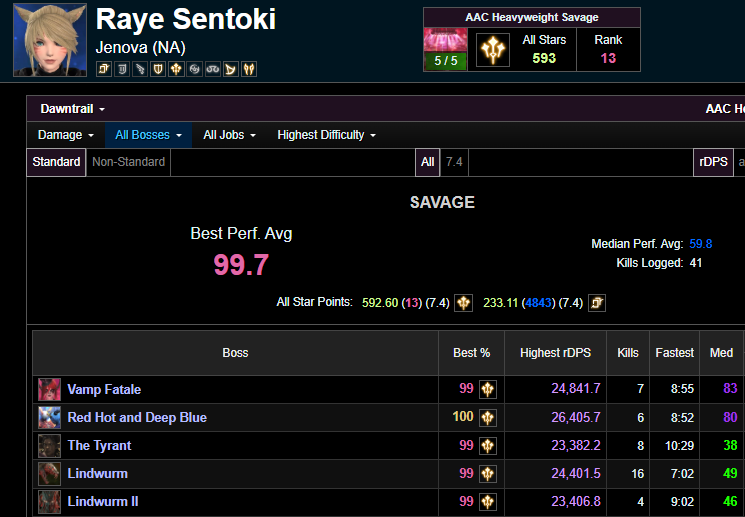Click the 23,382.2 rDPS value
Screen dimensions: 745x517
click(x=576, y=445)
